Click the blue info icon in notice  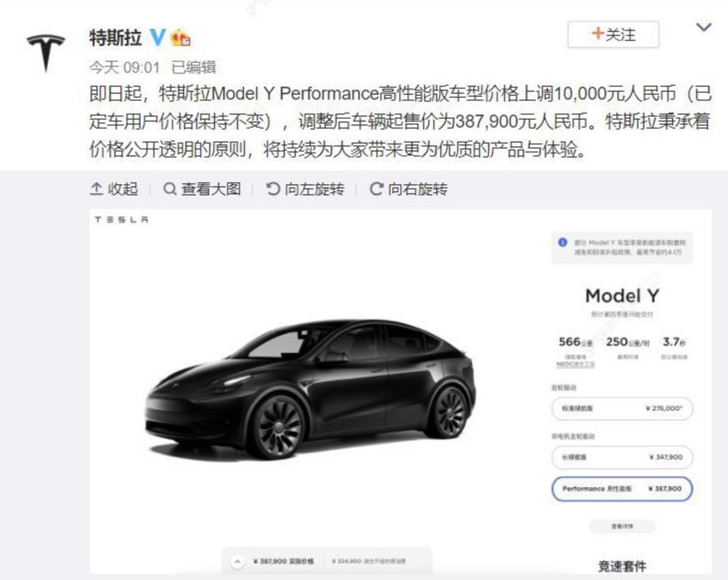(563, 242)
